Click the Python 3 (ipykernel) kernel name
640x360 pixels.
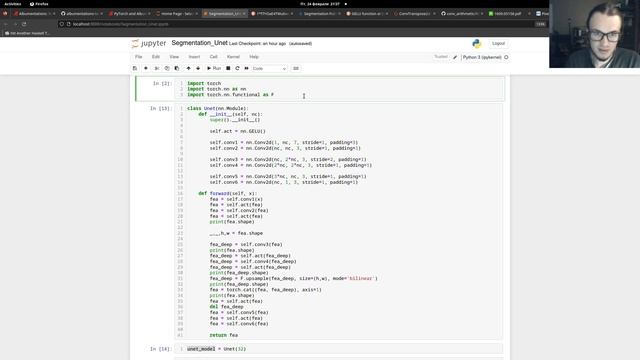tap(482, 57)
